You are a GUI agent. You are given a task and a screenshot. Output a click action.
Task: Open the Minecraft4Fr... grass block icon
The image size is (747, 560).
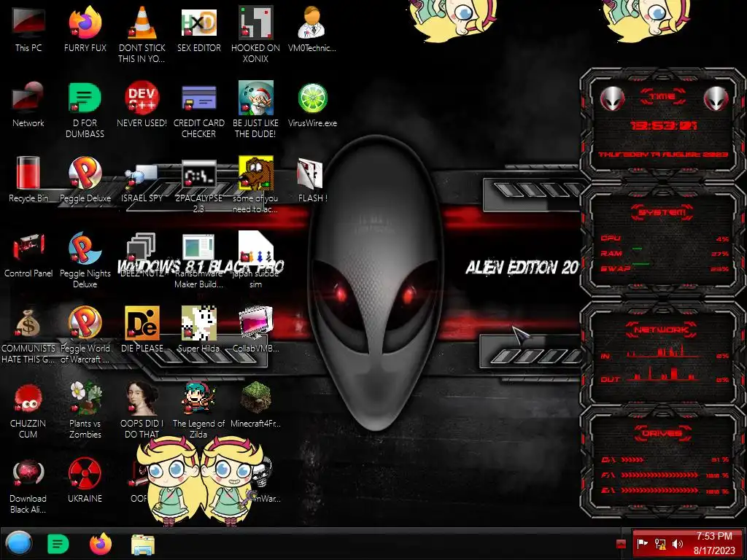click(x=255, y=405)
